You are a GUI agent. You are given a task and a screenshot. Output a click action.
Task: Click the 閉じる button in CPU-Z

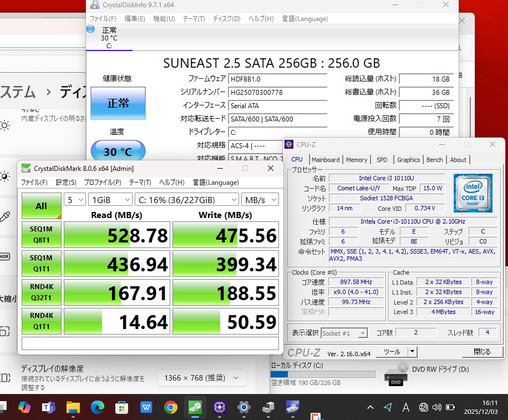[x=482, y=351]
